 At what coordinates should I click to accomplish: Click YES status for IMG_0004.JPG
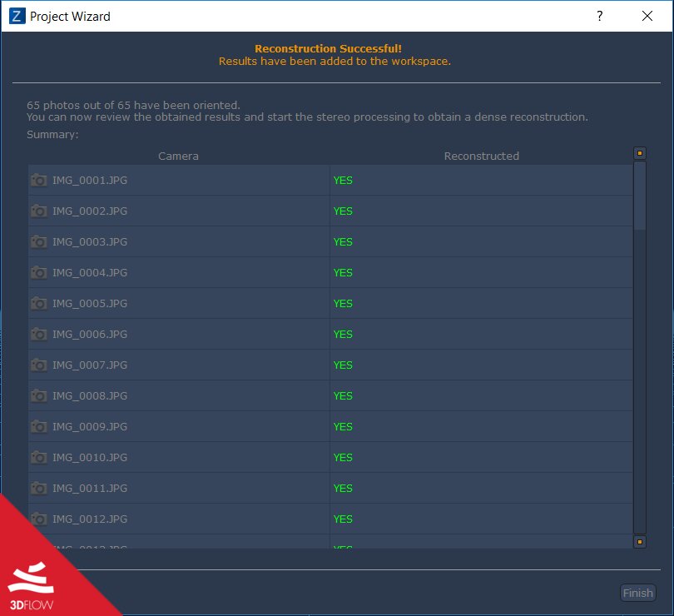point(343,273)
